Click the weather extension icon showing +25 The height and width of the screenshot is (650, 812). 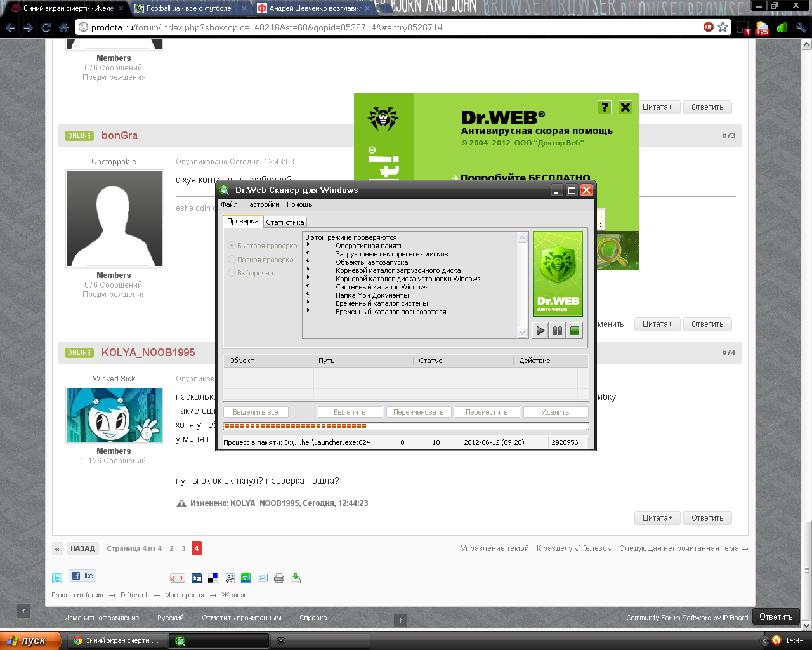(762, 28)
